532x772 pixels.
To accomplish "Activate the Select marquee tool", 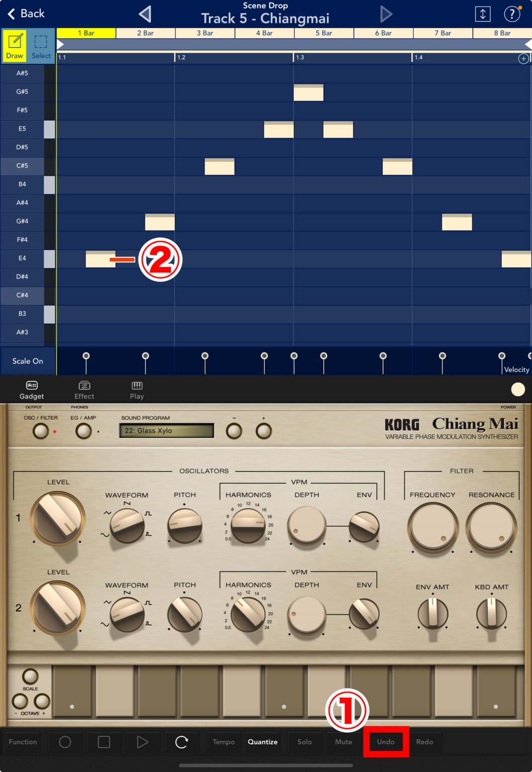I will (41, 46).
